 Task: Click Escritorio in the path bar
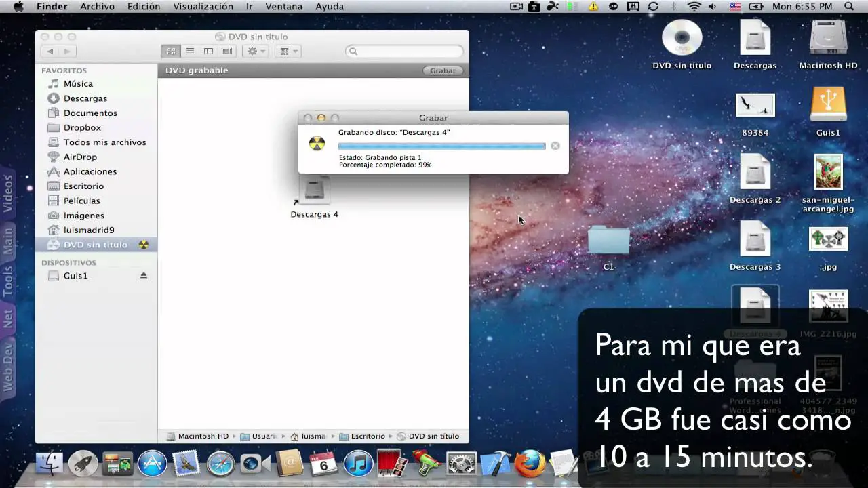363,436
